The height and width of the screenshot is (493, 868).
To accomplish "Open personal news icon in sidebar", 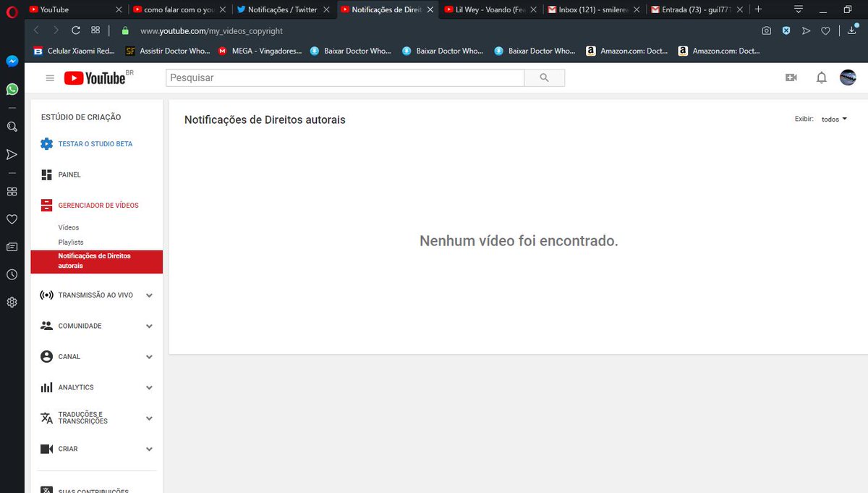I will (12, 247).
